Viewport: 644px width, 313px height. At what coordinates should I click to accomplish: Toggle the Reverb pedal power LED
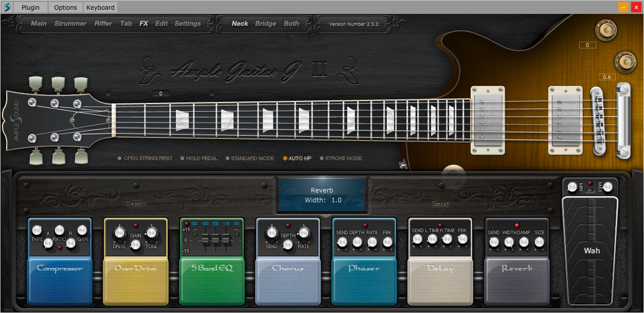[517, 225]
